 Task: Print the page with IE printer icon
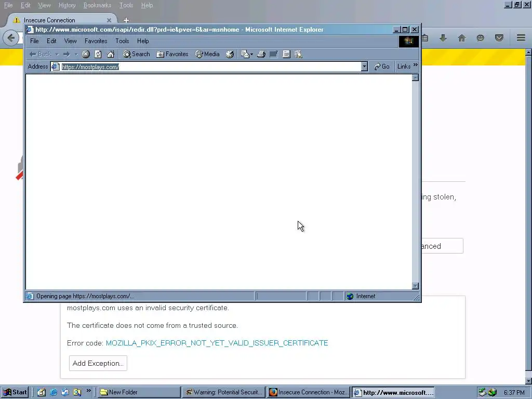tap(261, 54)
